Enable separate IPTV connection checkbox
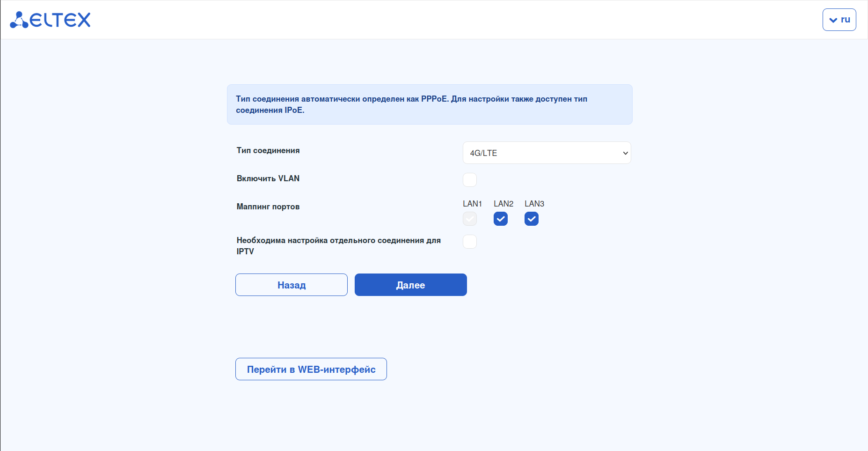 point(470,242)
